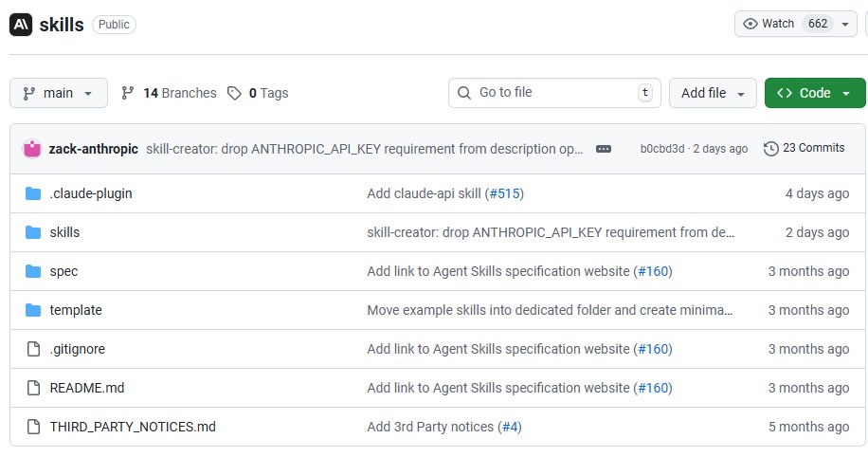Click the Public visibility badge
This screenshot has height=457, width=868.
(114, 25)
